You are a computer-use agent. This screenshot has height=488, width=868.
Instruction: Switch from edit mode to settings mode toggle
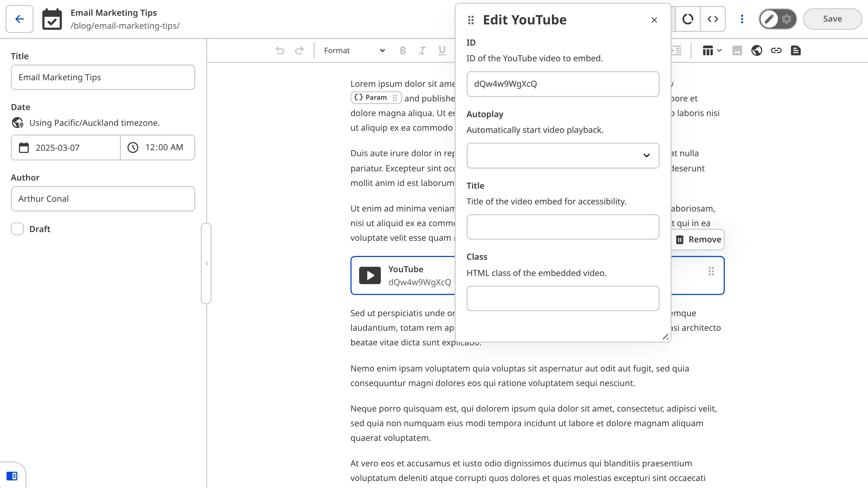pyautogui.click(x=786, y=19)
